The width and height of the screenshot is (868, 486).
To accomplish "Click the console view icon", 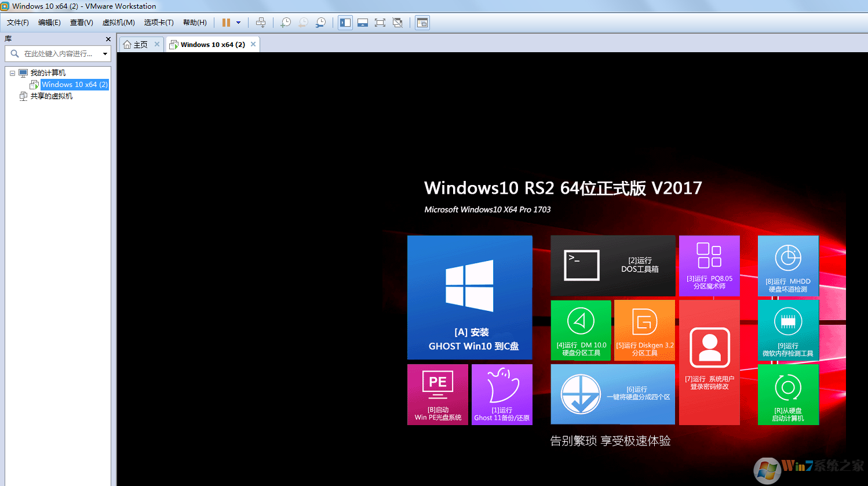I will click(422, 23).
